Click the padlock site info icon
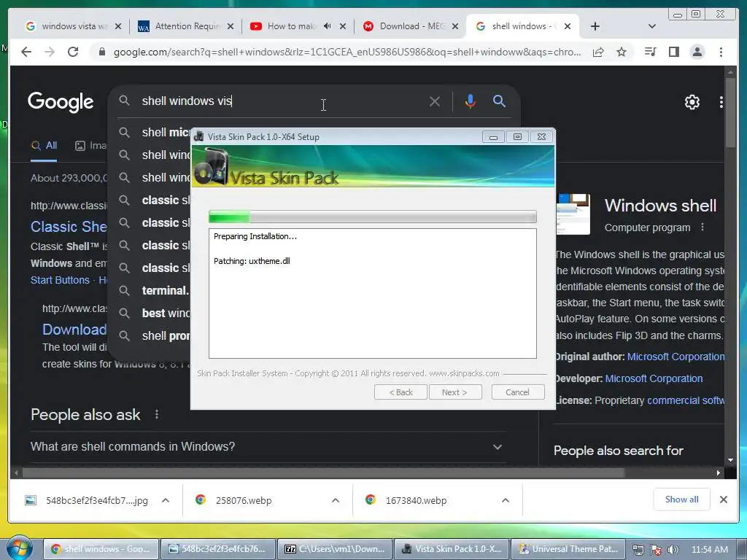747x560 pixels. (x=101, y=52)
